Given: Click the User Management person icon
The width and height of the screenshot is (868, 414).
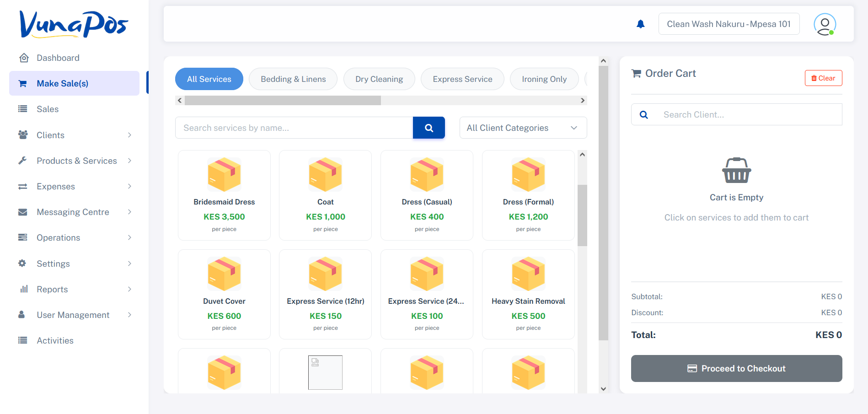Looking at the screenshot, I should (x=21, y=315).
